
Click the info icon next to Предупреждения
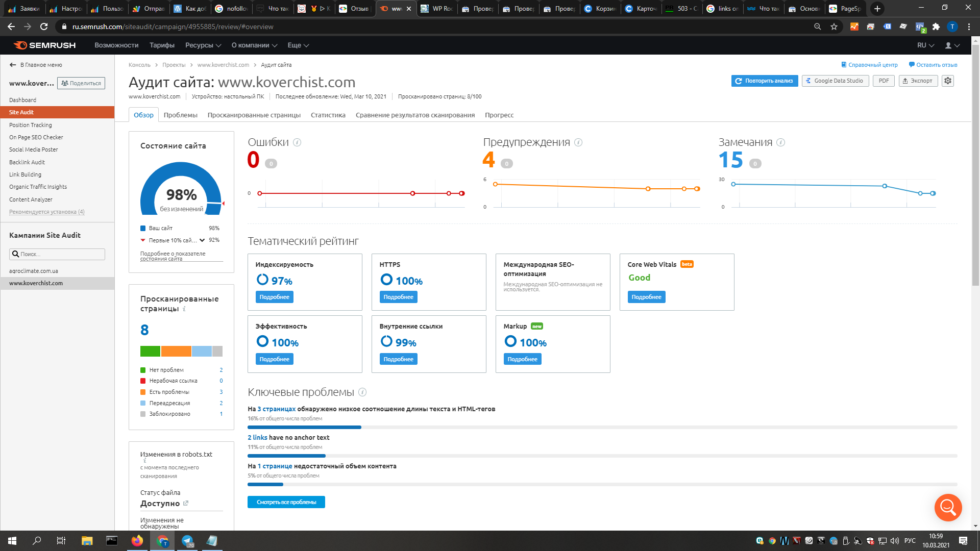pyautogui.click(x=578, y=142)
